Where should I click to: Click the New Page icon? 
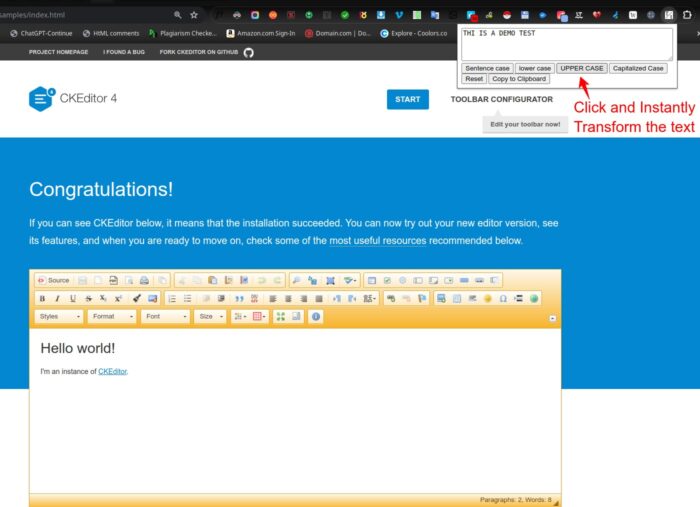[x=98, y=280]
